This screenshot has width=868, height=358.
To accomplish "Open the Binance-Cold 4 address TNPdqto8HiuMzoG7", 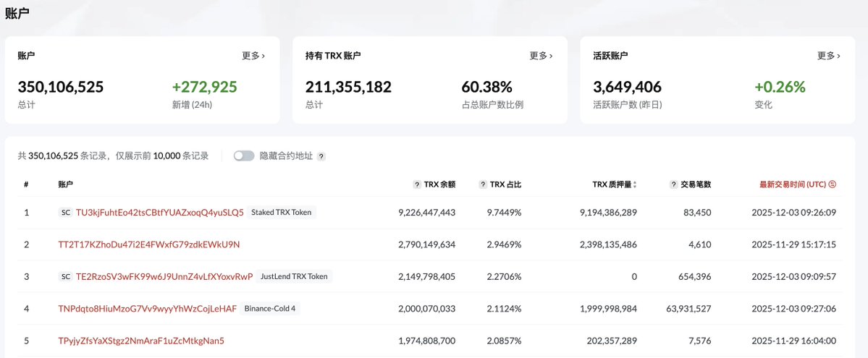I will [x=147, y=309].
